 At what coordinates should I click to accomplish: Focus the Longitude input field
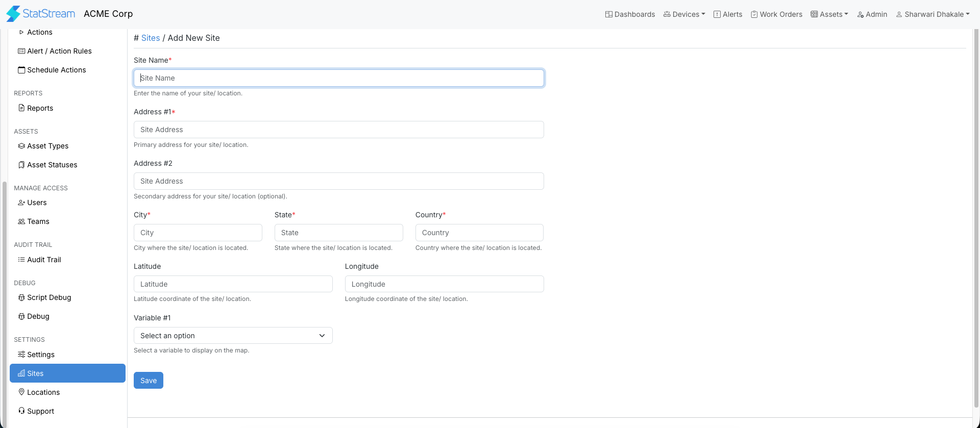pos(445,284)
